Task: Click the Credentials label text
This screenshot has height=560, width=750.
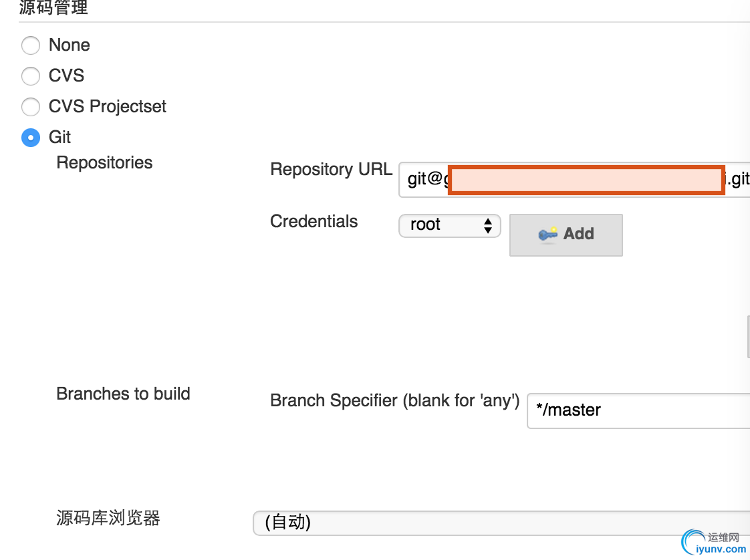Action: point(314,222)
